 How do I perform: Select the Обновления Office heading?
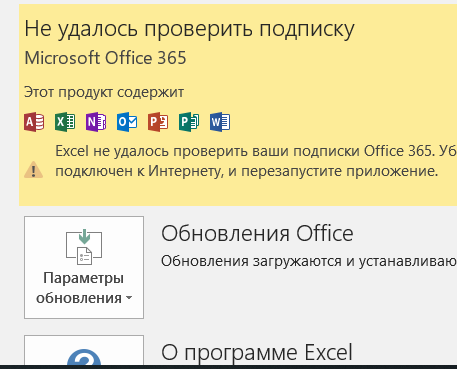tap(257, 233)
